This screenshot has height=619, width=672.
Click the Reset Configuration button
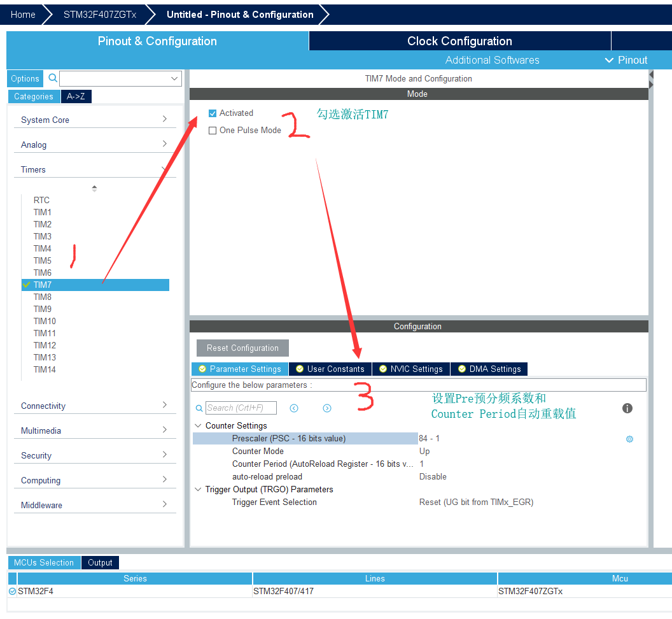pos(242,348)
